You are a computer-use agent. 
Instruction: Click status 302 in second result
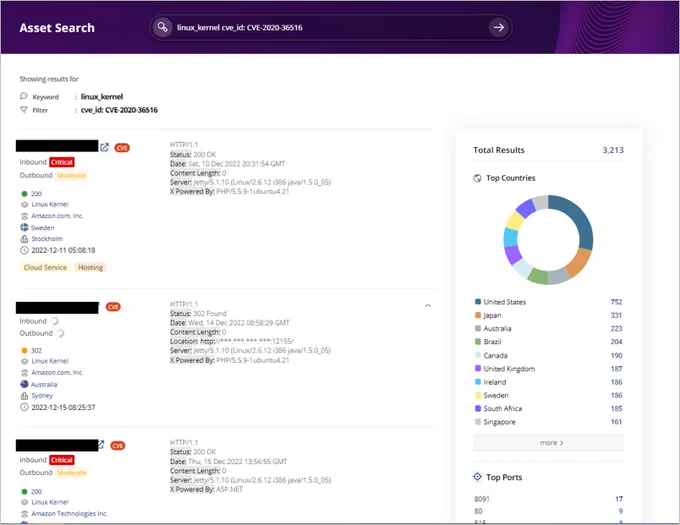[x=36, y=350]
